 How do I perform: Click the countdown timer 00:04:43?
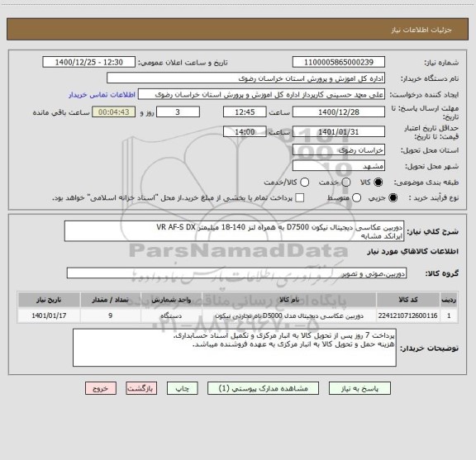click(x=113, y=112)
